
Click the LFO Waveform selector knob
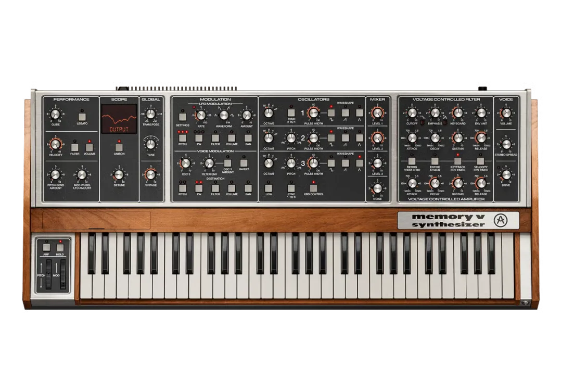(224, 115)
